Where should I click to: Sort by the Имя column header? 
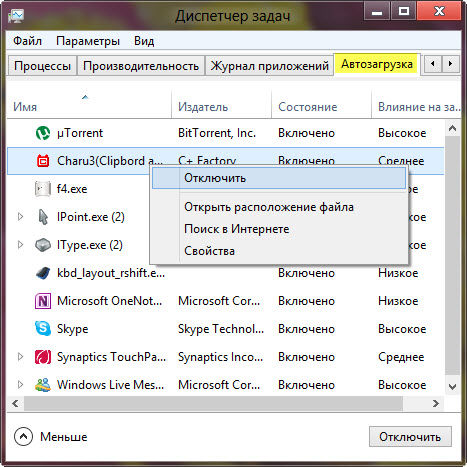point(89,104)
